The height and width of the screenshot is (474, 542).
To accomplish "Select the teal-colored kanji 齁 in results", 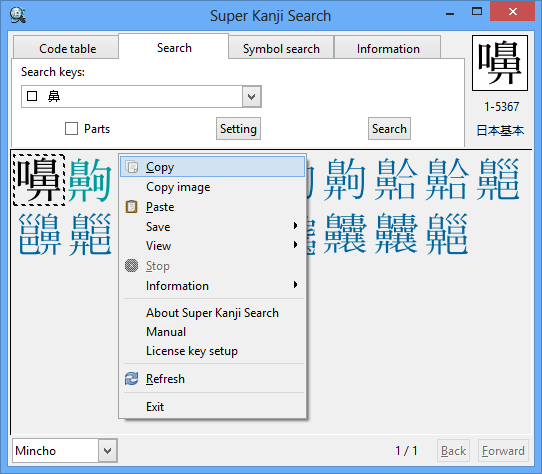I will click(x=90, y=180).
